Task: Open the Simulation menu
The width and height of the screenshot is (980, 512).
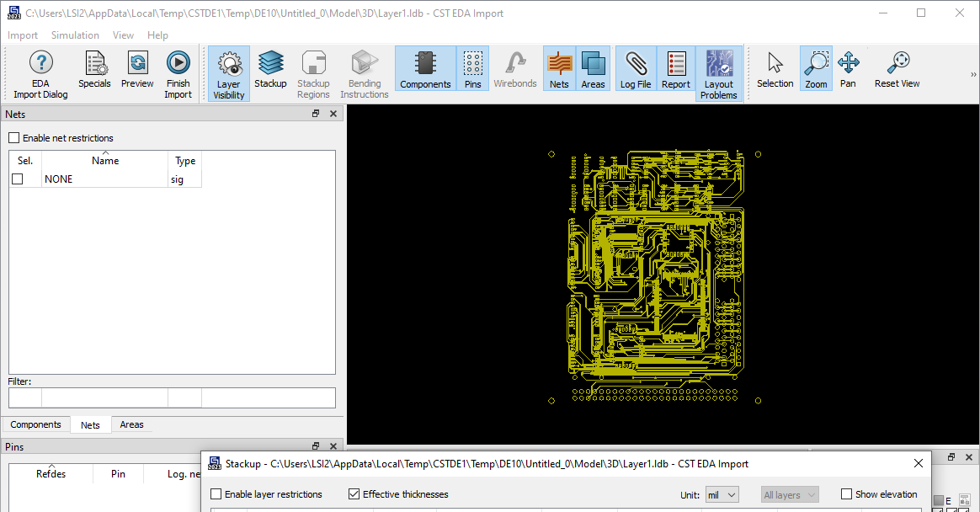Action: (75, 35)
